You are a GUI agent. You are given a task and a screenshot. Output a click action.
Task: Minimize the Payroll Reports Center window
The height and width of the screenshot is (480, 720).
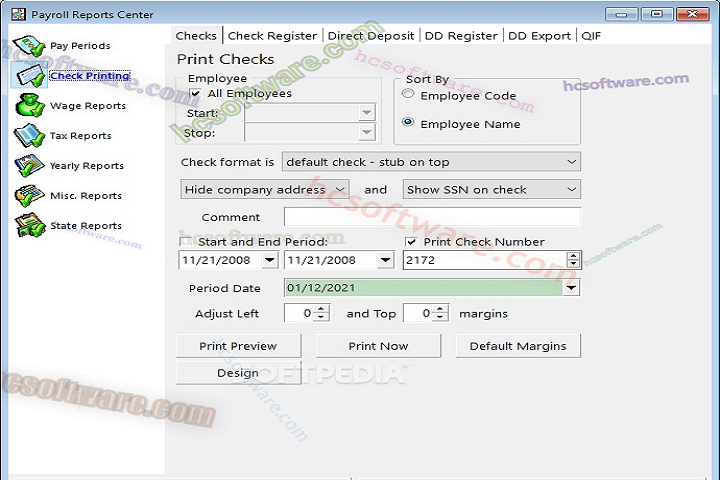[x=621, y=14]
